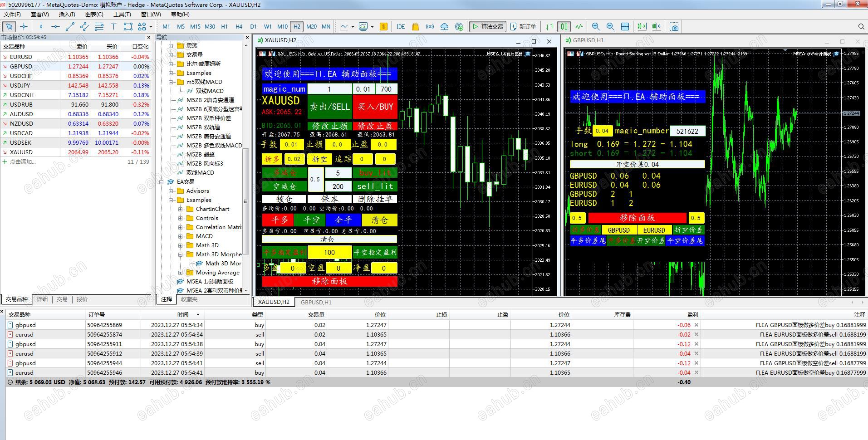This screenshot has height=440, width=868.
Task: Click the 全平 close-all button
Action: click(343, 220)
